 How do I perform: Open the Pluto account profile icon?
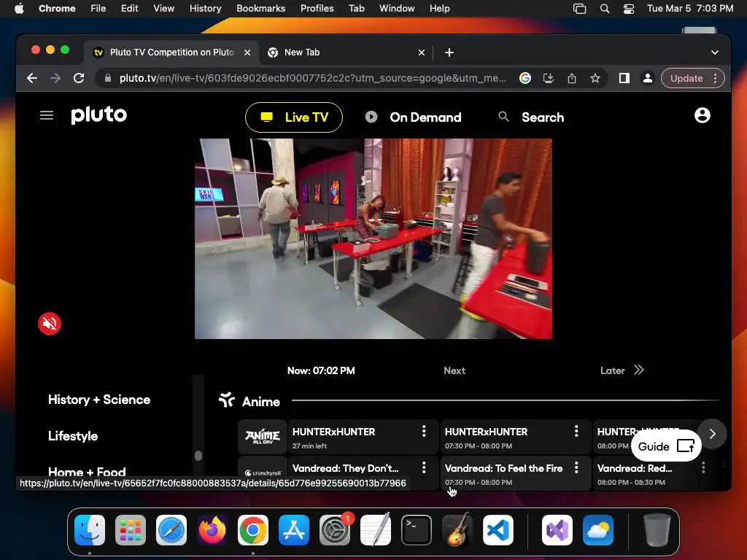click(x=702, y=115)
